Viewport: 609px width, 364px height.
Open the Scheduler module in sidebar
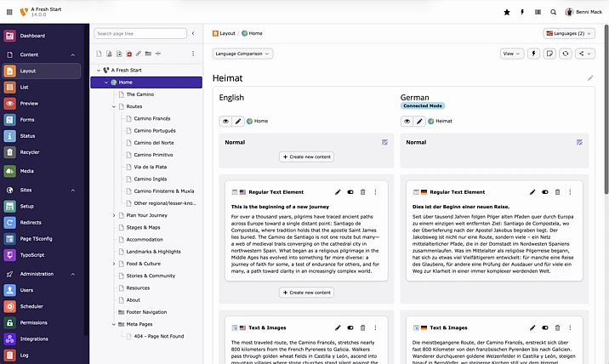[x=31, y=306]
